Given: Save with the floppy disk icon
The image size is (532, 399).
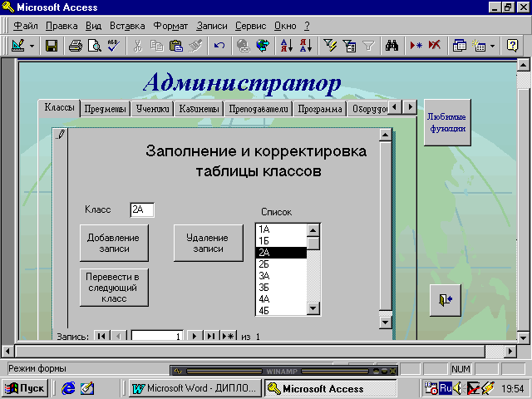Looking at the screenshot, I should [52, 46].
